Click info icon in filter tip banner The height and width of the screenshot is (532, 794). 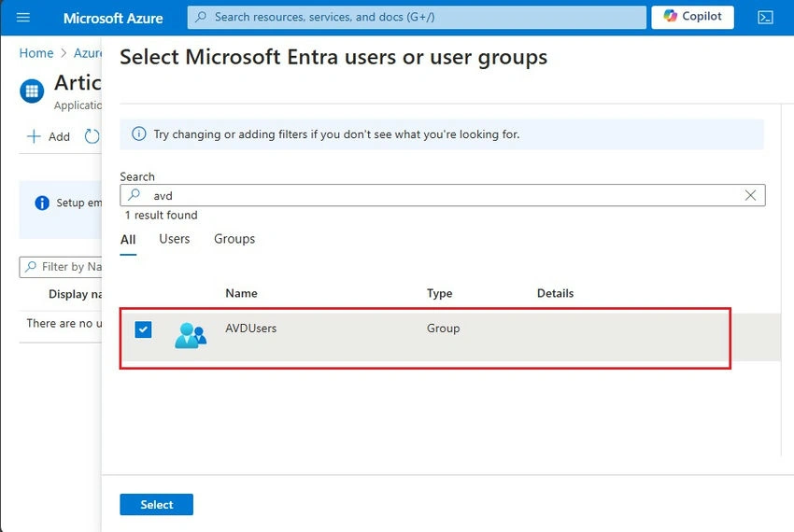(x=139, y=133)
